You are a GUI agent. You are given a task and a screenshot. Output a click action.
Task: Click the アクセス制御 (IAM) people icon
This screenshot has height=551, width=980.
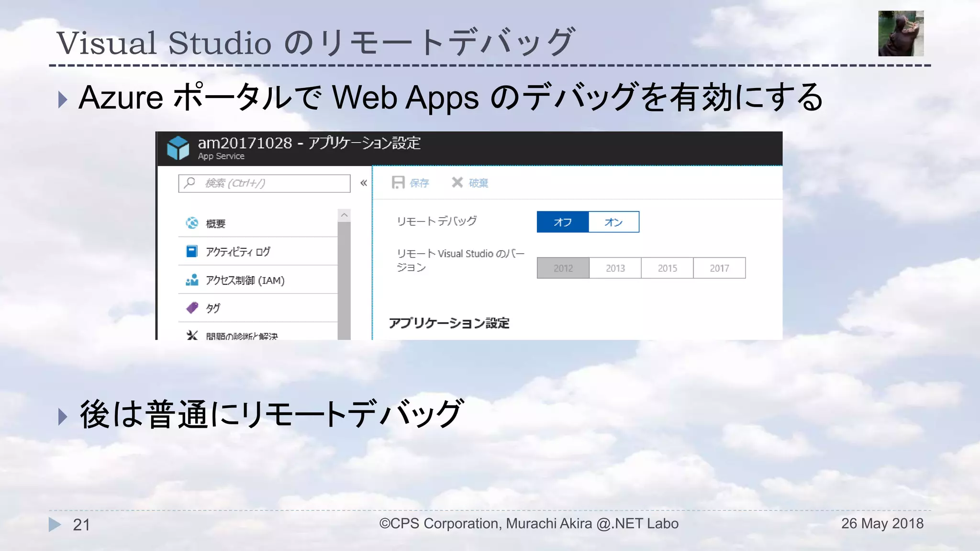pyautogui.click(x=192, y=280)
